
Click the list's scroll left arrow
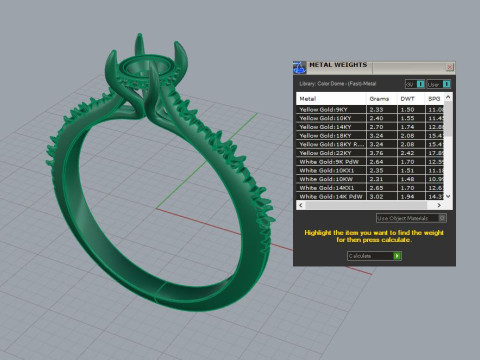tap(301, 205)
